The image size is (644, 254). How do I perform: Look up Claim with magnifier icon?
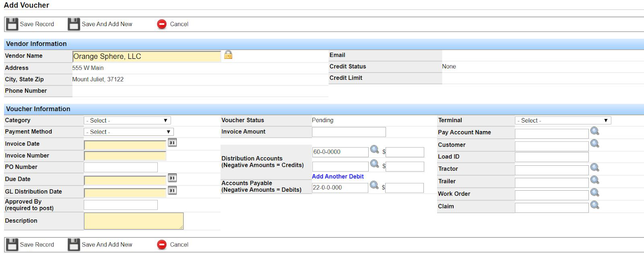[x=595, y=205]
